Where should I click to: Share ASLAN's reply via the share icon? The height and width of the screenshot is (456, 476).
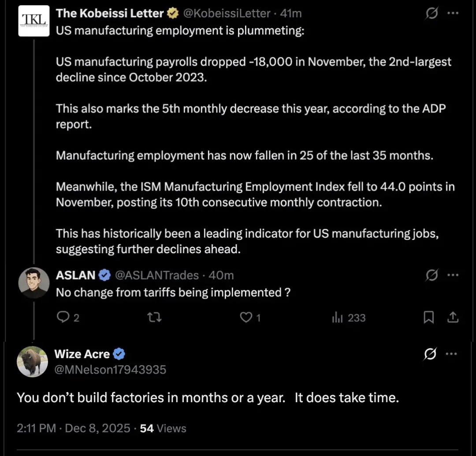(453, 318)
